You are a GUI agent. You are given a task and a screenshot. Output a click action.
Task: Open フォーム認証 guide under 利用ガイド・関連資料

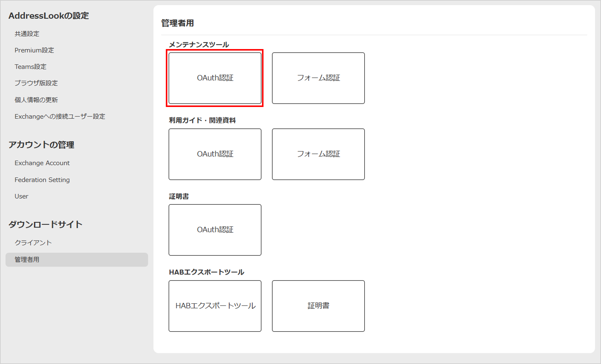(318, 154)
